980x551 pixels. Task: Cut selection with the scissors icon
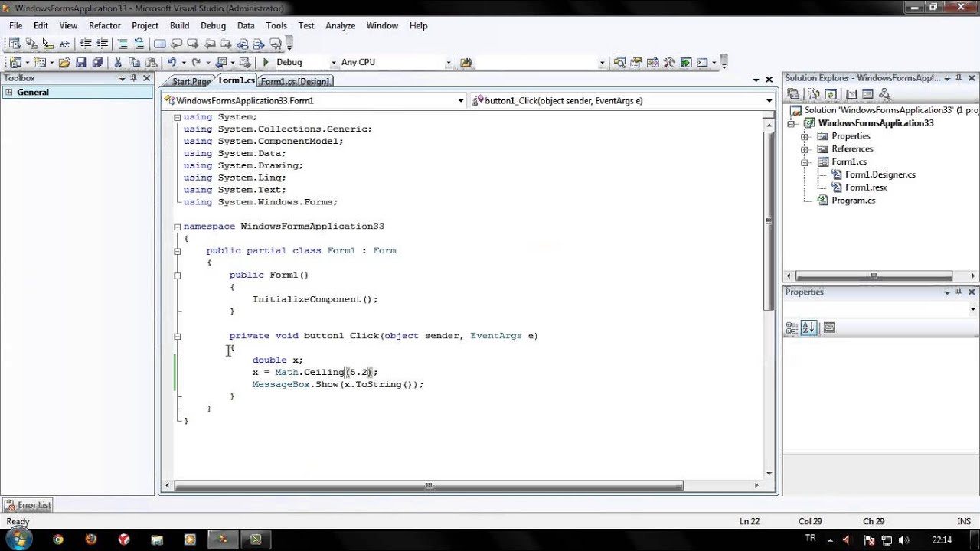(118, 63)
